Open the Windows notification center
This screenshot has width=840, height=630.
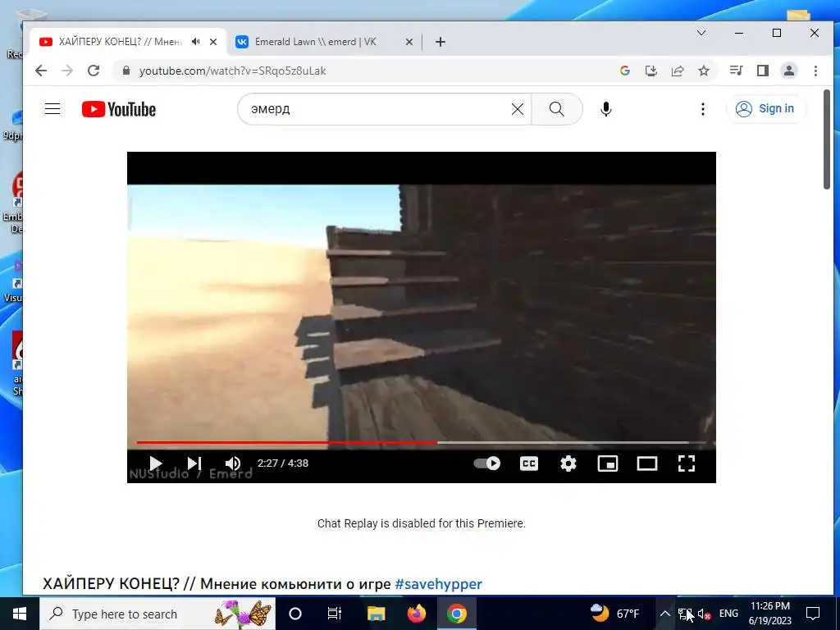pyautogui.click(x=813, y=614)
